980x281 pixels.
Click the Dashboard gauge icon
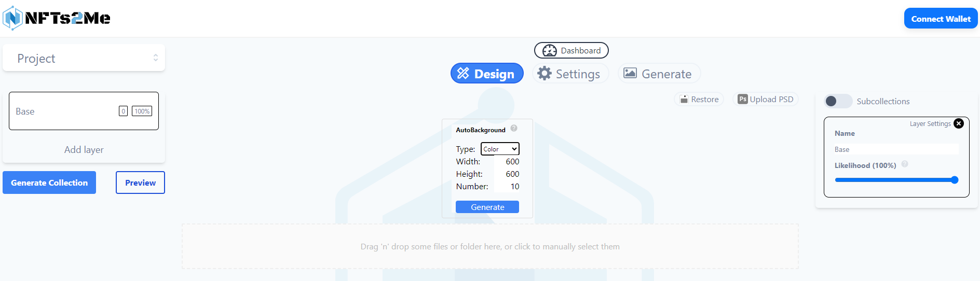point(549,50)
